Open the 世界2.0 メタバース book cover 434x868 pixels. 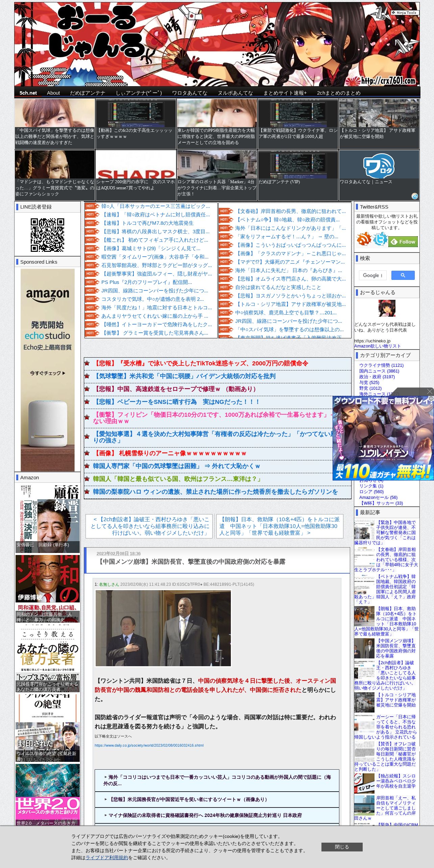[x=48, y=795]
